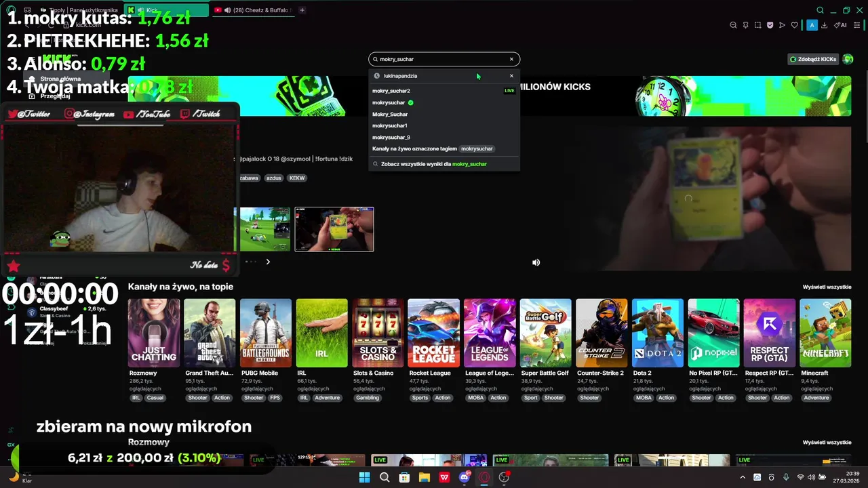The image size is (868, 488).
Task: Add page to bookmarks with heart icon
Action: coord(795,25)
